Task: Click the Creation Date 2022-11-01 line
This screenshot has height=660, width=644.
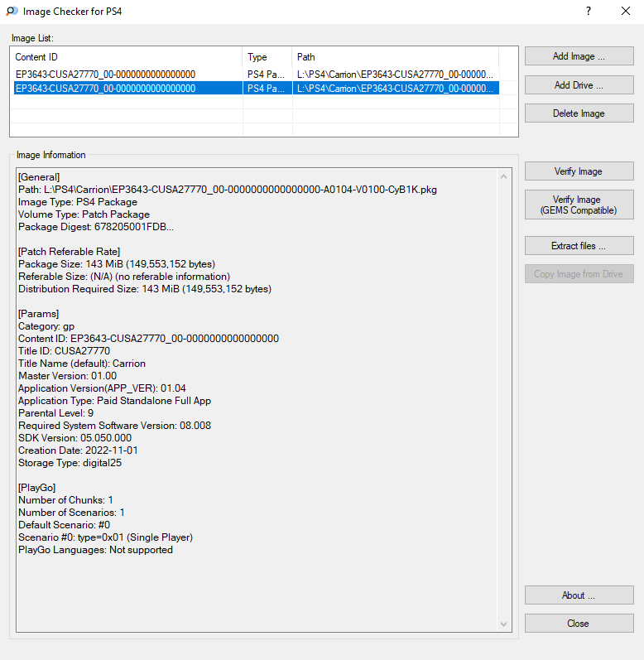Action: [79, 450]
